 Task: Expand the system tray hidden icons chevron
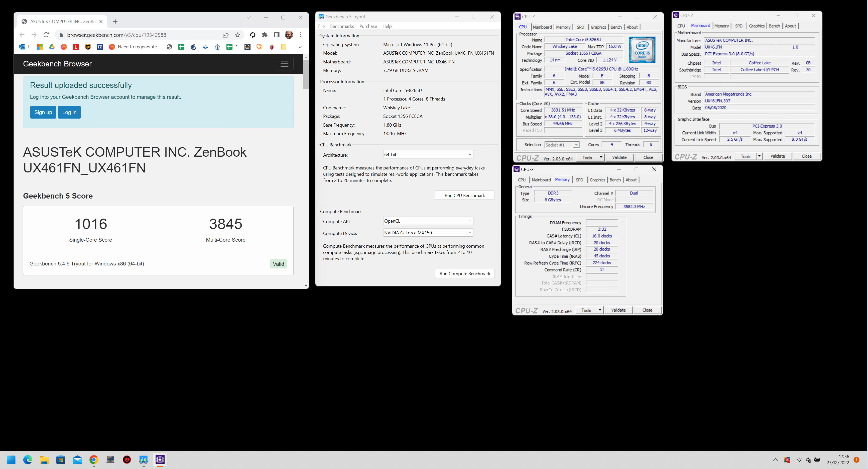(775, 459)
